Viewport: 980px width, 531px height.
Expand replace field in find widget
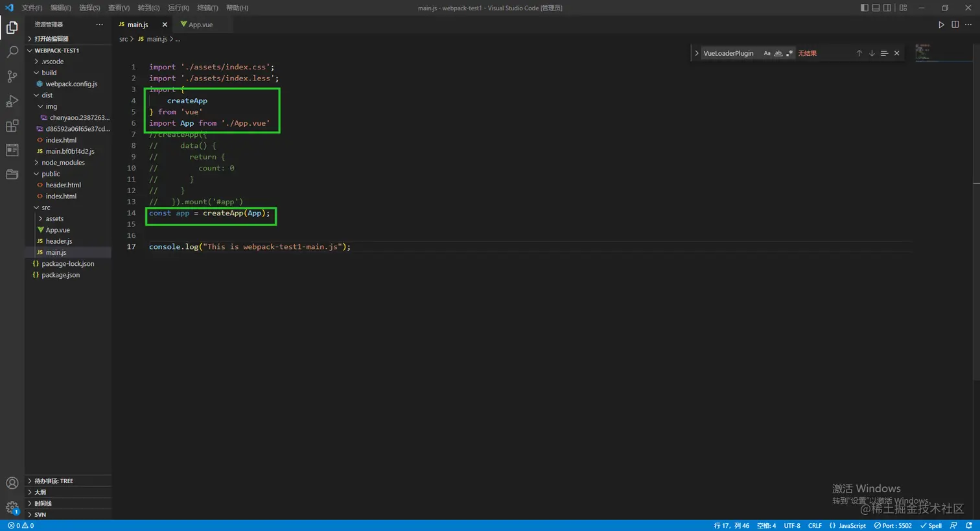pyautogui.click(x=697, y=53)
